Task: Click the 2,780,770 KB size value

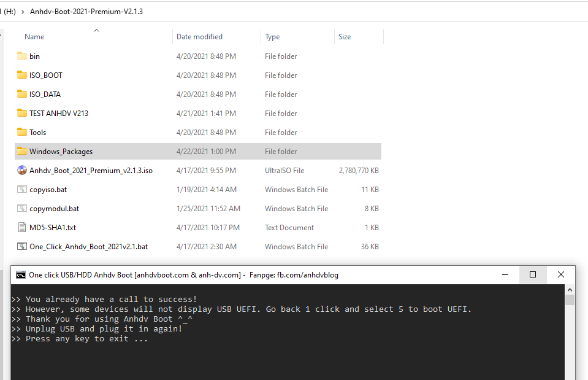Action: pyautogui.click(x=359, y=171)
